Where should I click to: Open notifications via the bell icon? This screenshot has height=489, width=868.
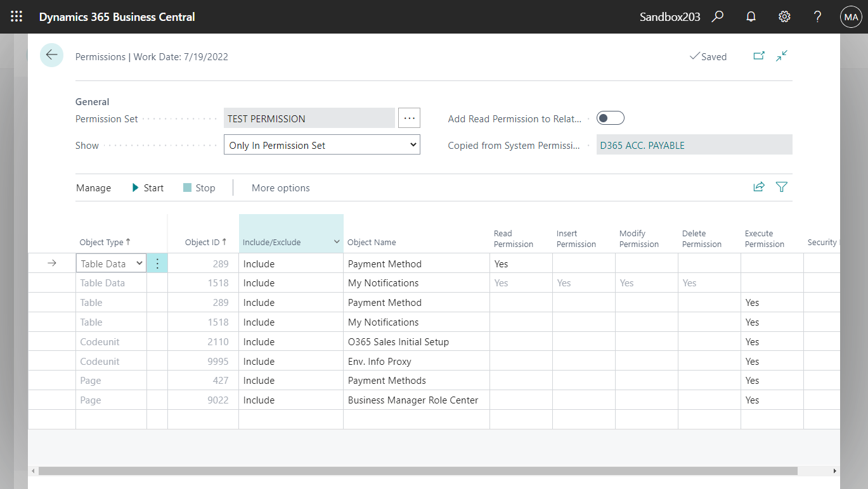click(751, 16)
